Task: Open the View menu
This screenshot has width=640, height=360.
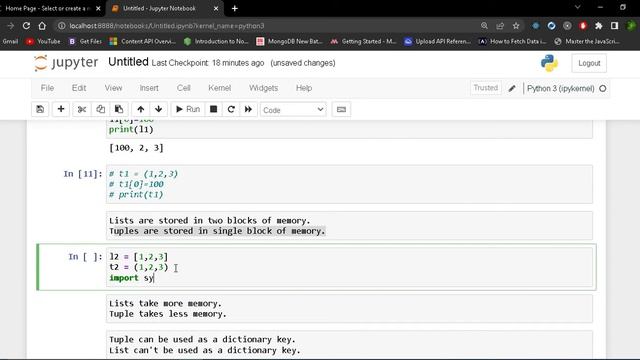Action: [113, 88]
